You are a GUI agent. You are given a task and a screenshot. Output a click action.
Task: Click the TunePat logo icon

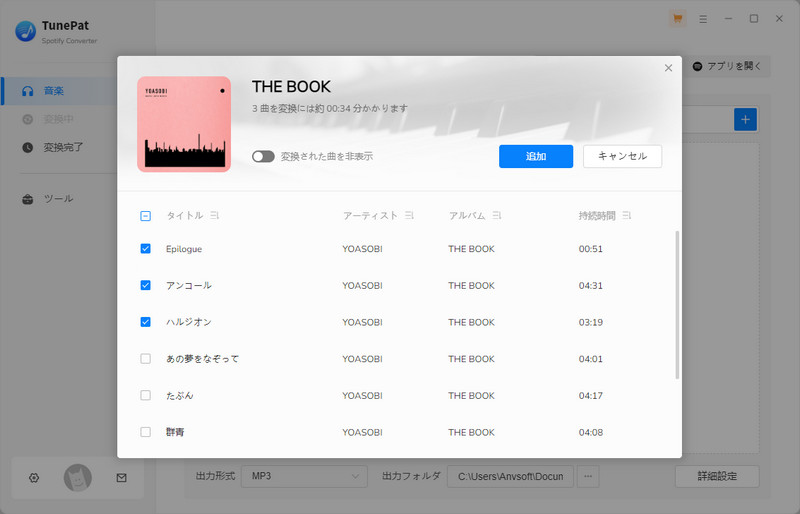point(26,31)
